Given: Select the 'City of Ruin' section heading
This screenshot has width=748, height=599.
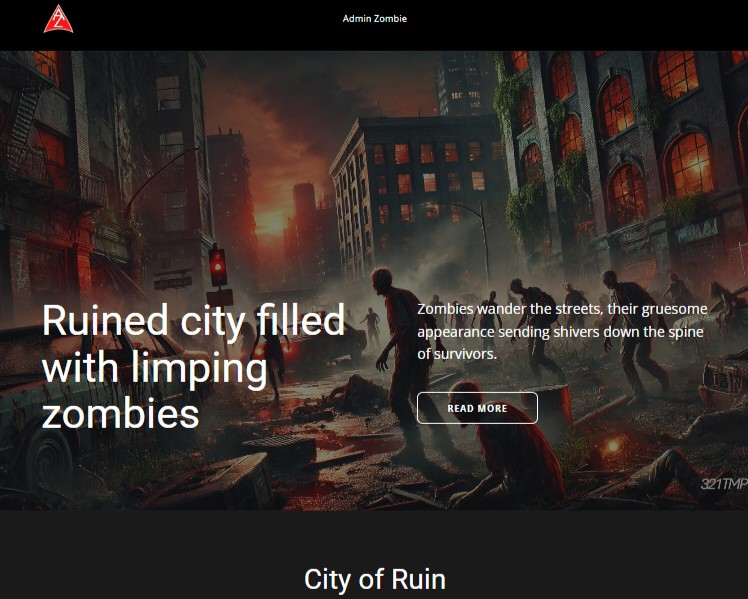Looking at the screenshot, I should pos(374,579).
